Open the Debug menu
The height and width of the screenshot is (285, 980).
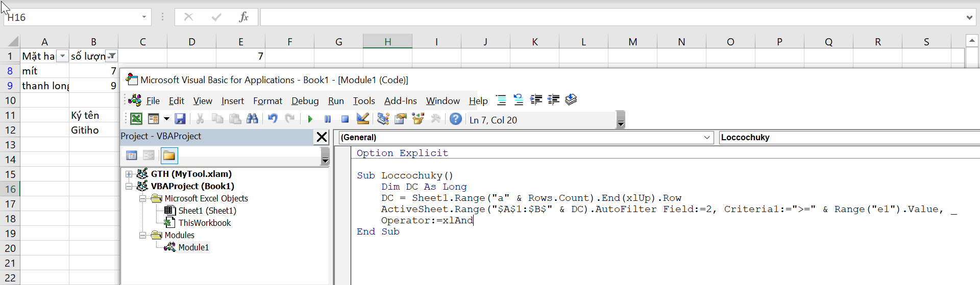point(305,101)
